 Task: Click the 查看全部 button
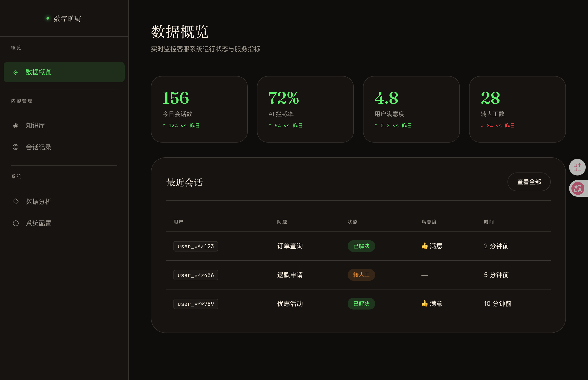[x=529, y=182]
